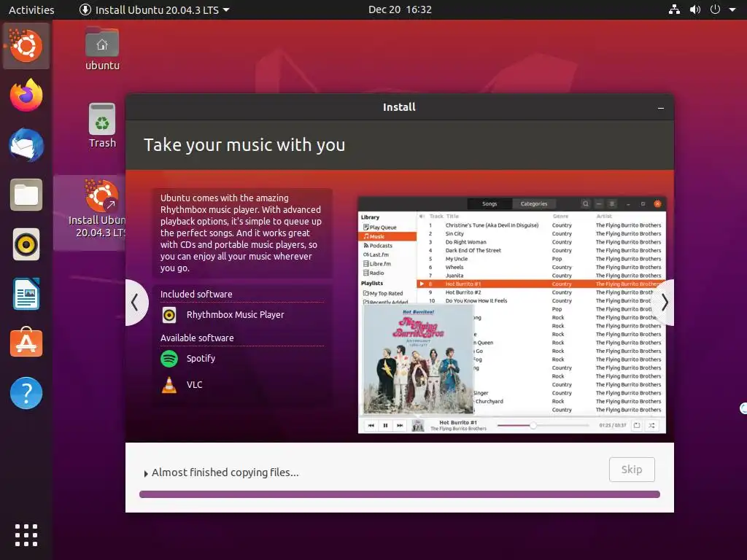The width and height of the screenshot is (747, 560).
Task: Open the ubuntu home folder on desktop
Action: (x=102, y=49)
